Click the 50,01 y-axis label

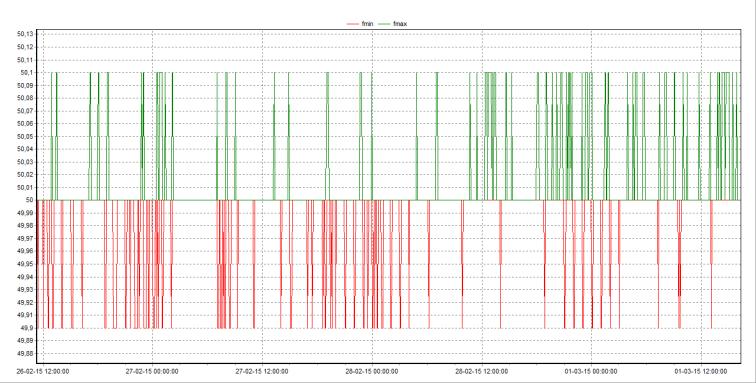[25, 187]
